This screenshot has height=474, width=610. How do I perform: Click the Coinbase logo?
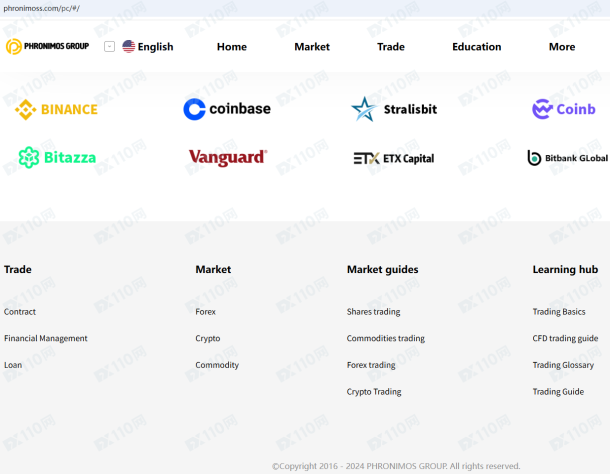(x=227, y=109)
